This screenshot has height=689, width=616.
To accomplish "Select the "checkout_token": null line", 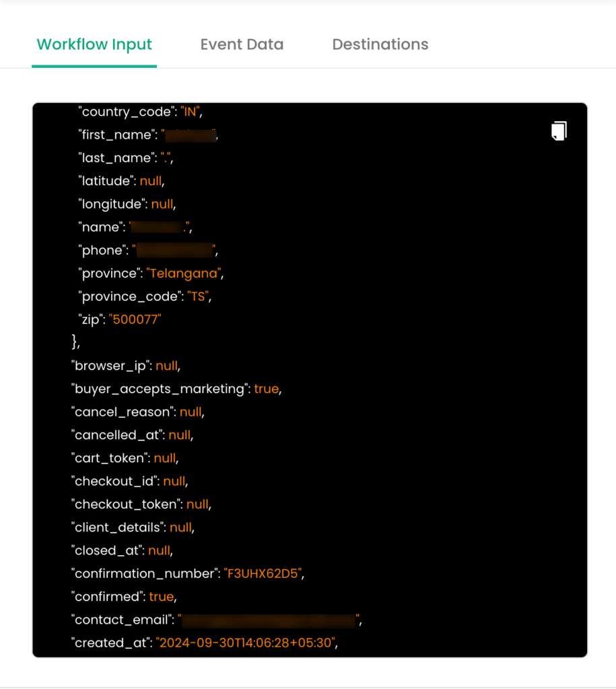I will 141,504.
